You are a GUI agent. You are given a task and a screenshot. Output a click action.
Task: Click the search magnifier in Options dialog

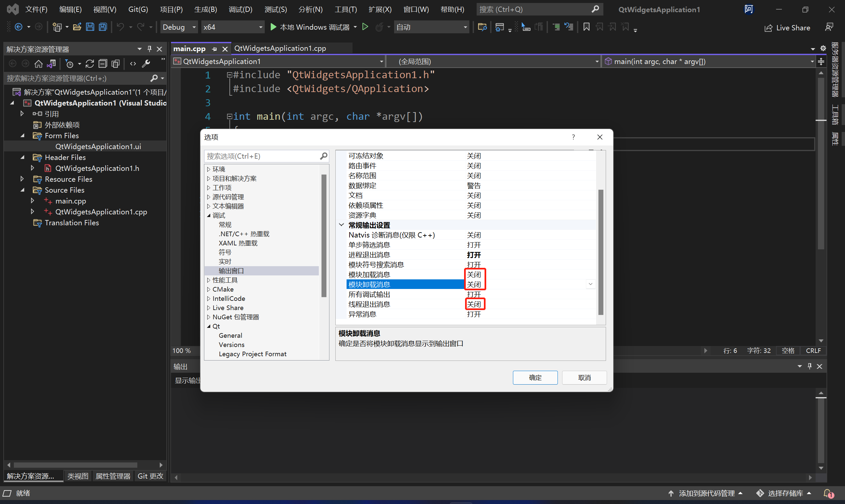point(324,156)
